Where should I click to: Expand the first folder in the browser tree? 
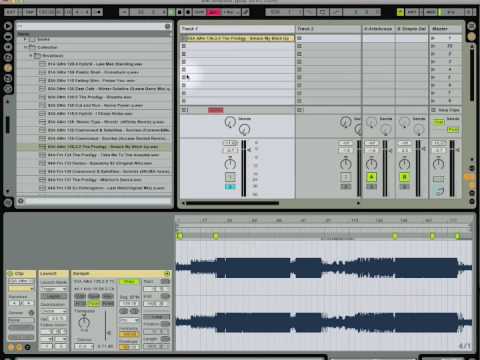click(25, 39)
